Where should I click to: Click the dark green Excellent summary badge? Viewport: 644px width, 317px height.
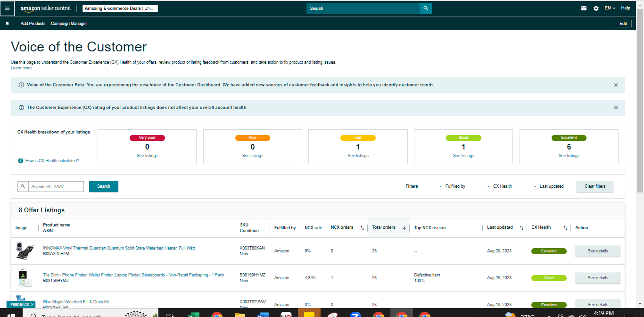click(569, 138)
